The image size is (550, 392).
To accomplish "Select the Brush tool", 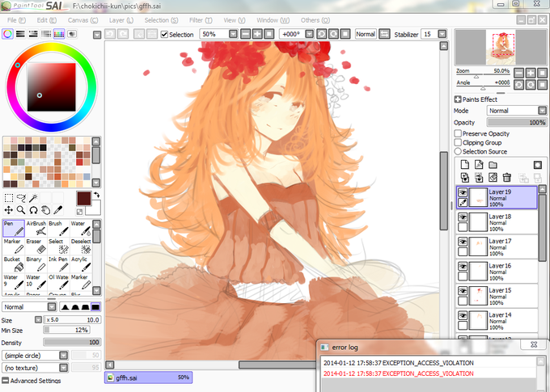I will [58, 228].
